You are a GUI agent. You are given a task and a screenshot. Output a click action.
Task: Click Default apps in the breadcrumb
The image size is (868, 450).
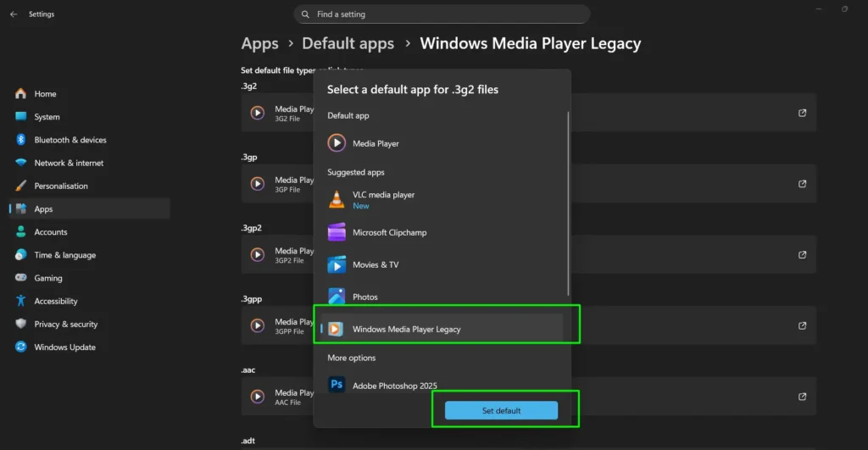pyautogui.click(x=348, y=44)
